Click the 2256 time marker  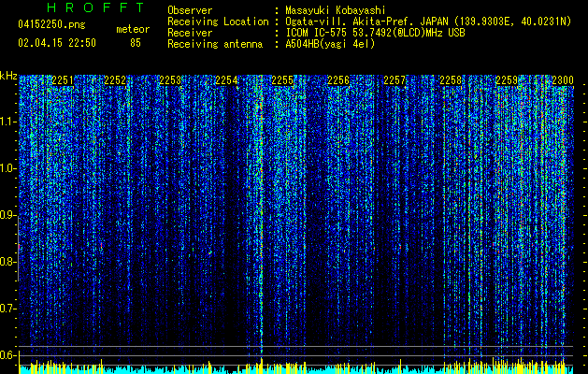click(338, 80)
